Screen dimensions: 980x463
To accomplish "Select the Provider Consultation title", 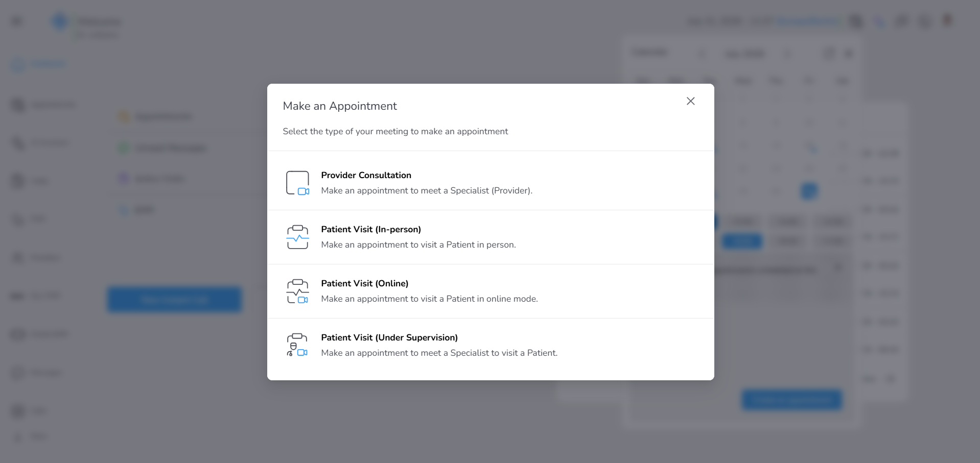I will 366,175.
